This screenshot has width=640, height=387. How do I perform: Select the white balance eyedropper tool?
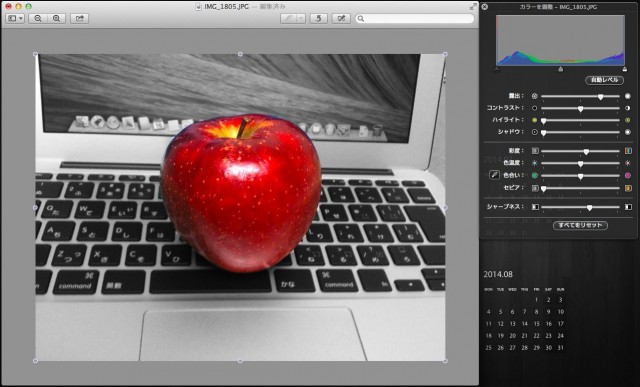(494, 175)
